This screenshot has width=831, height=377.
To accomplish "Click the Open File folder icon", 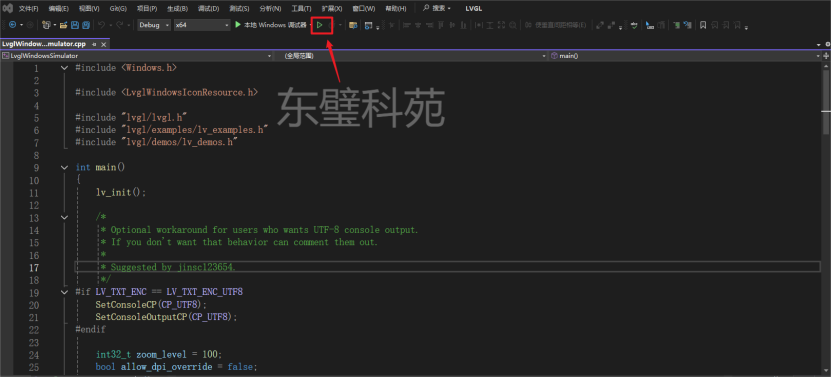I will [63, 25].
